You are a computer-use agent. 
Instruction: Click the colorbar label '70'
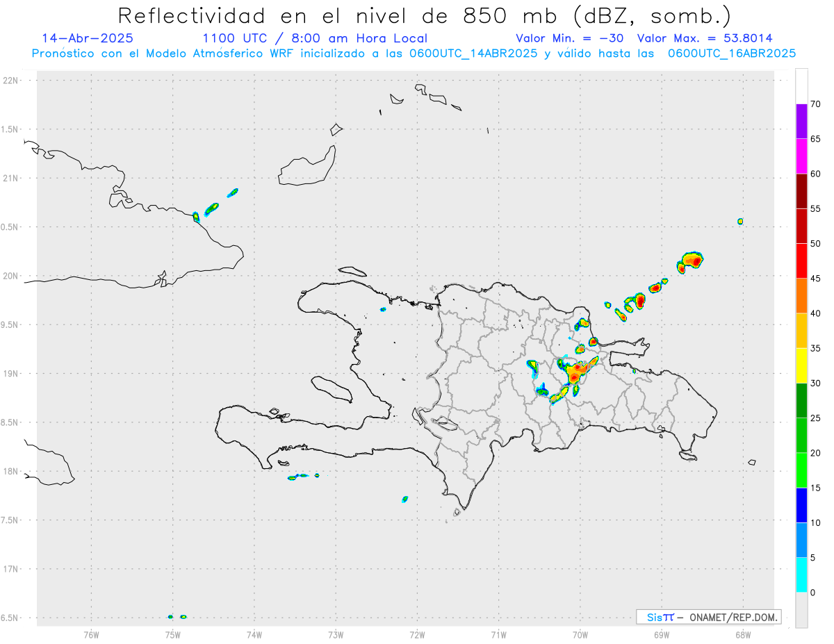click(x=815, y=104)
